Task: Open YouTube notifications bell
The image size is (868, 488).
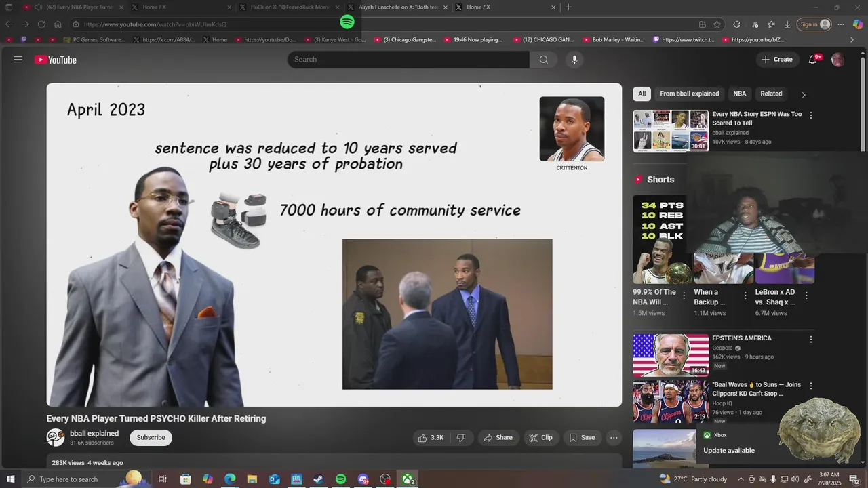Action: [x=812, y=60]
